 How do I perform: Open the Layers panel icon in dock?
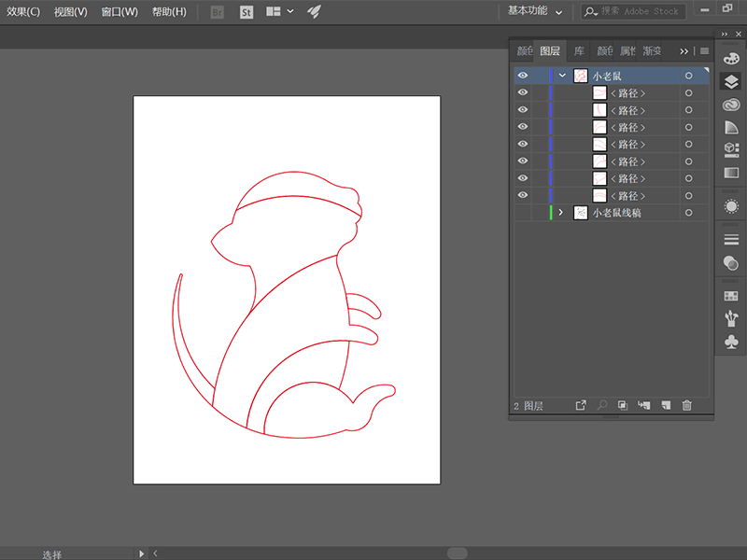coord(731,81)
